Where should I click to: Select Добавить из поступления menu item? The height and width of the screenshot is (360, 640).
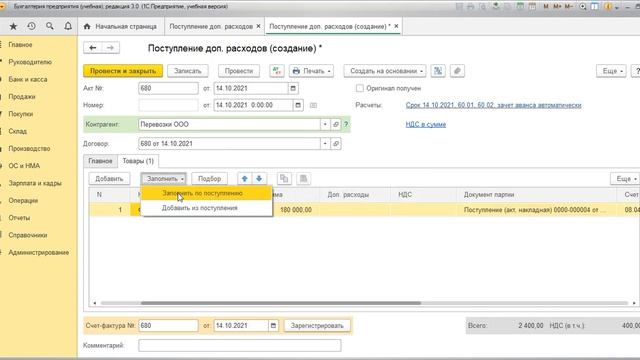click(207, 208)
